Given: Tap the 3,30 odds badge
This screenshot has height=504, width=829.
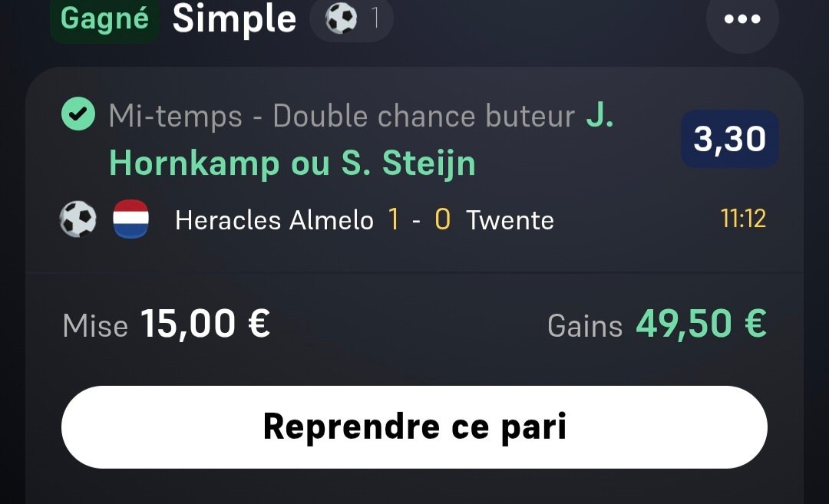Looking at the screenshot, I should coord(730,139).
